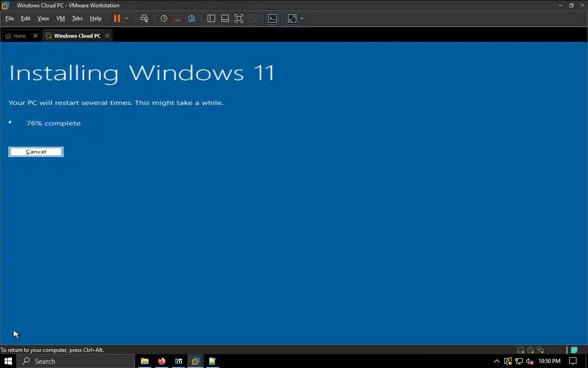Open the View menu

43,18
